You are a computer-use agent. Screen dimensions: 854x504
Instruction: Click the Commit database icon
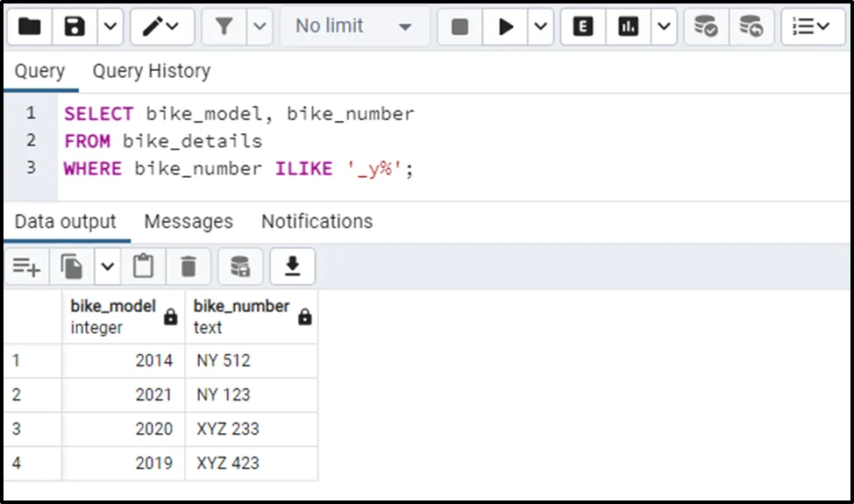706,27
